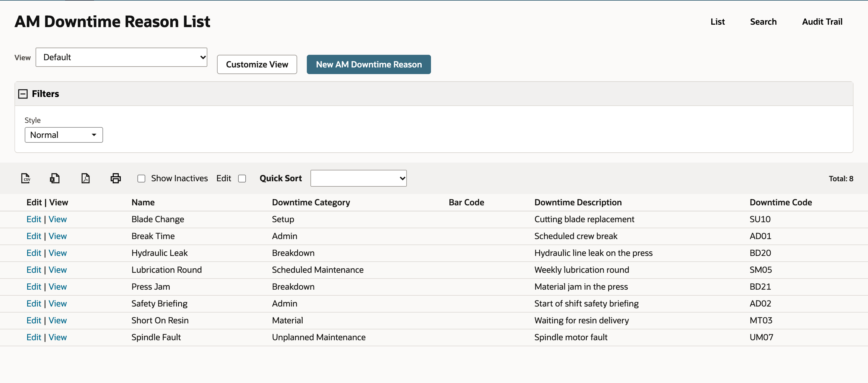Click the Total: 8 count label
Viewport: 868px width, 383px height.
pos(841,179)
